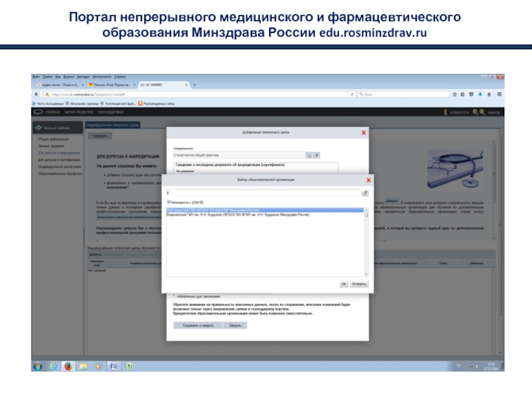Click МЕНЮ РАЗДЕЛОВ in portal header

(x=78, y=112)
